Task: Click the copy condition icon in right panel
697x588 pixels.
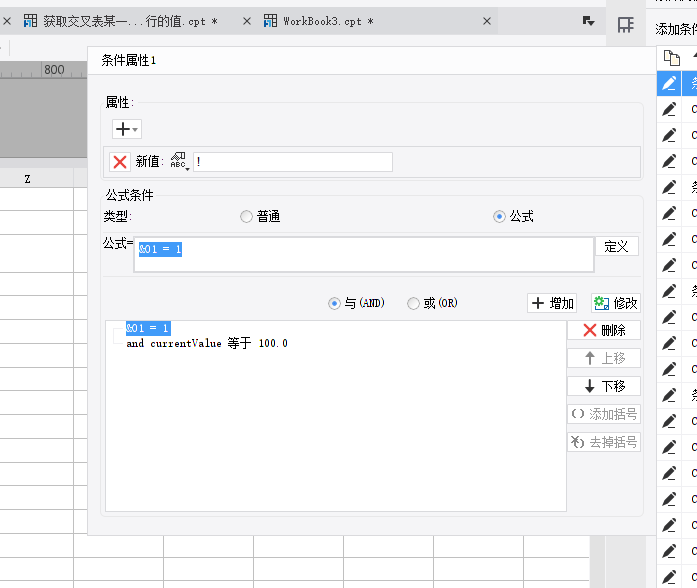Action: 671,58
